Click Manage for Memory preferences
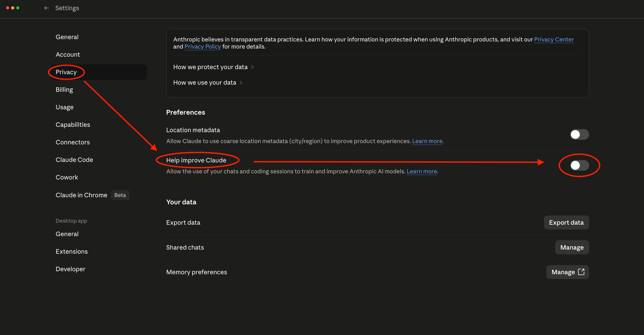644x335 pixels. pos(568,272)
